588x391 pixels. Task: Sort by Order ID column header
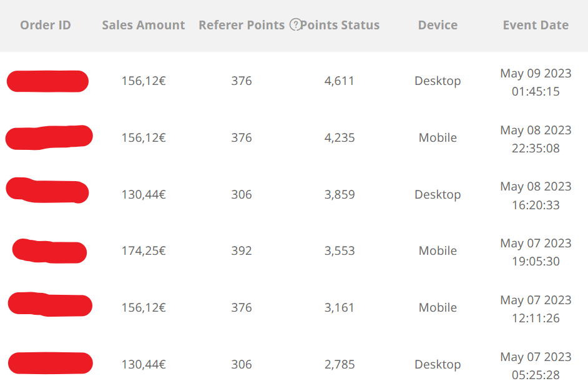click(46, 25)
